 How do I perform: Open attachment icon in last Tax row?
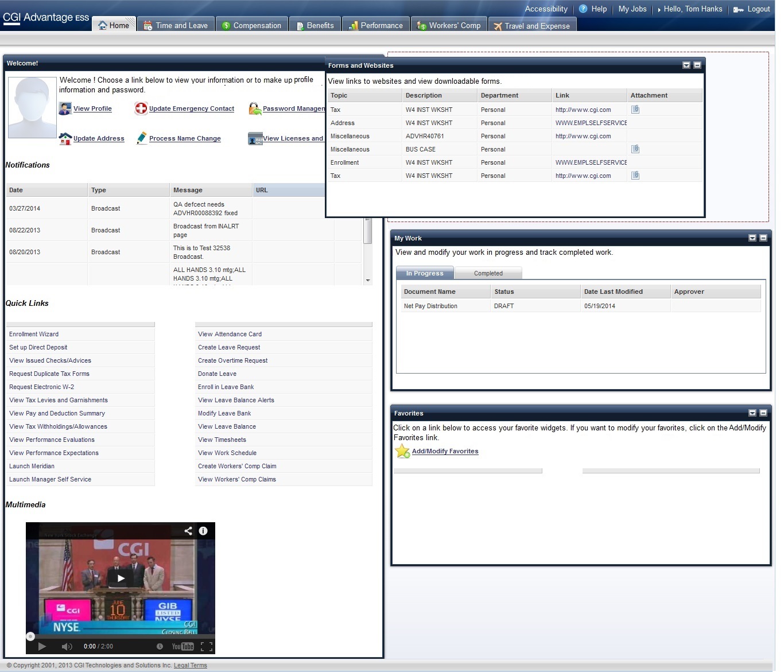635,176
